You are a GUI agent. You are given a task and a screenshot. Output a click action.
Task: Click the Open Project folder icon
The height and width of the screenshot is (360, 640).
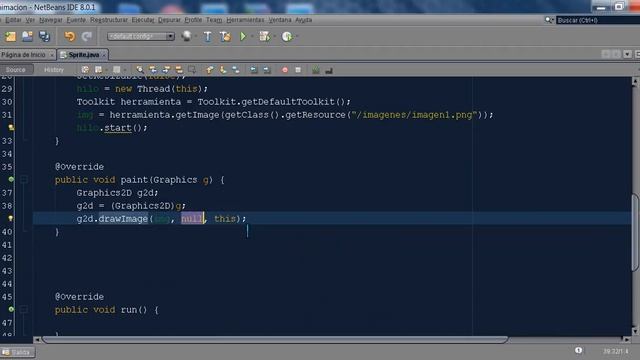(x=27, y=37)
